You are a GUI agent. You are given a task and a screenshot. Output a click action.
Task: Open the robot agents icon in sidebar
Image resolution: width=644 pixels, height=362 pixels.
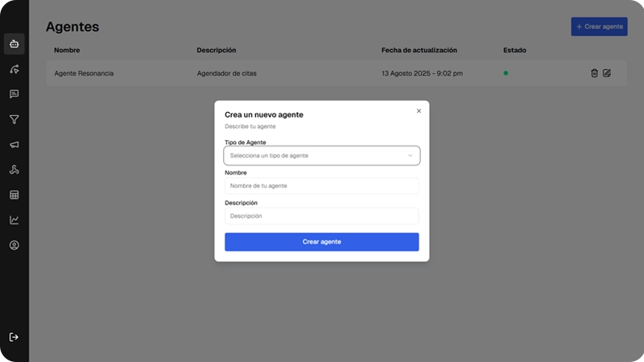click(14, 43)
